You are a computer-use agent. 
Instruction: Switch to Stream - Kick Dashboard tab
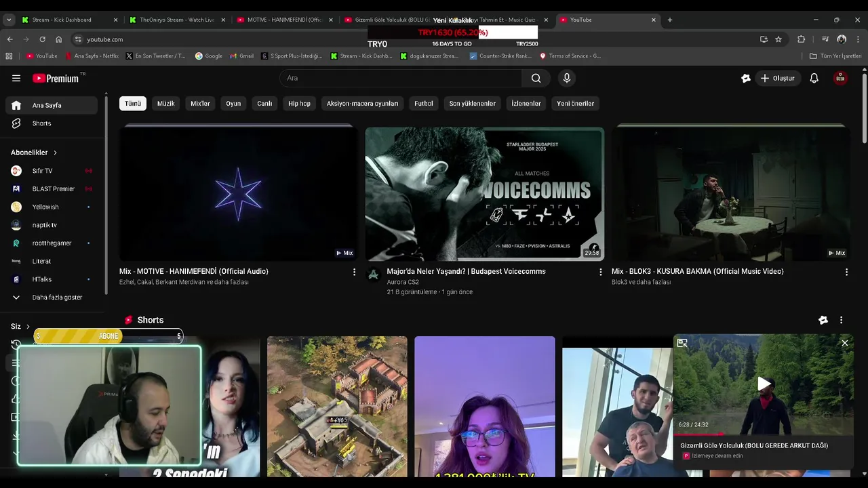click(x=70, y=20)
